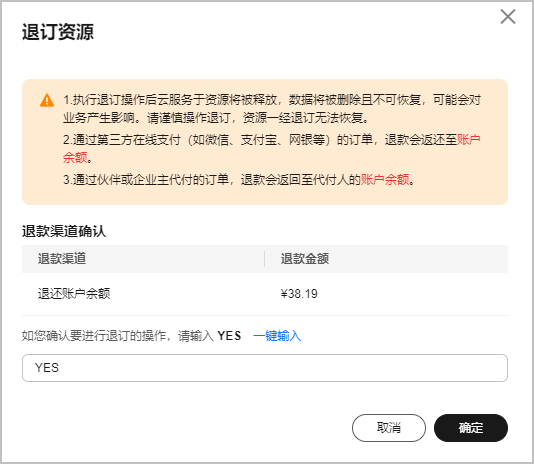
Task: Click the ¥38.19 refund amount
Action: click(x=299, y=294)
